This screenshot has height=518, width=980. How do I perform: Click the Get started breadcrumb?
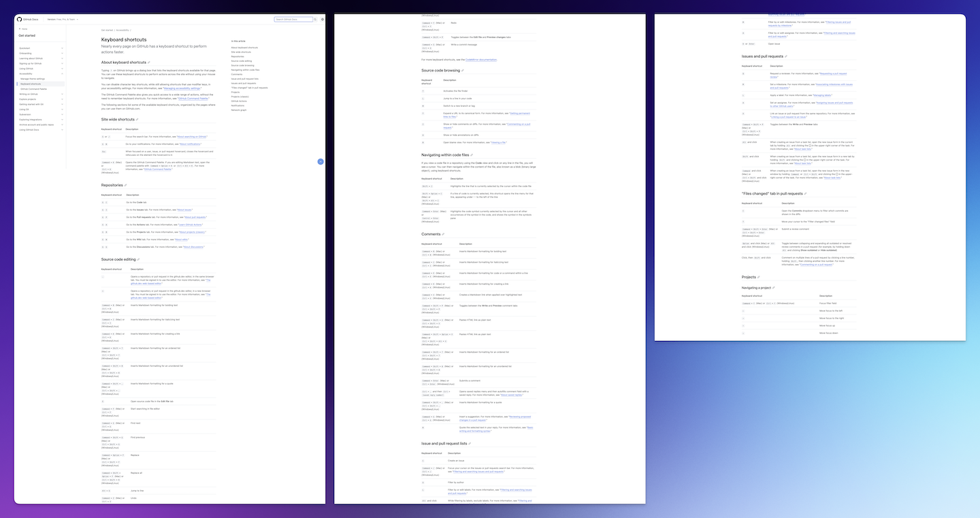point(108,30)
